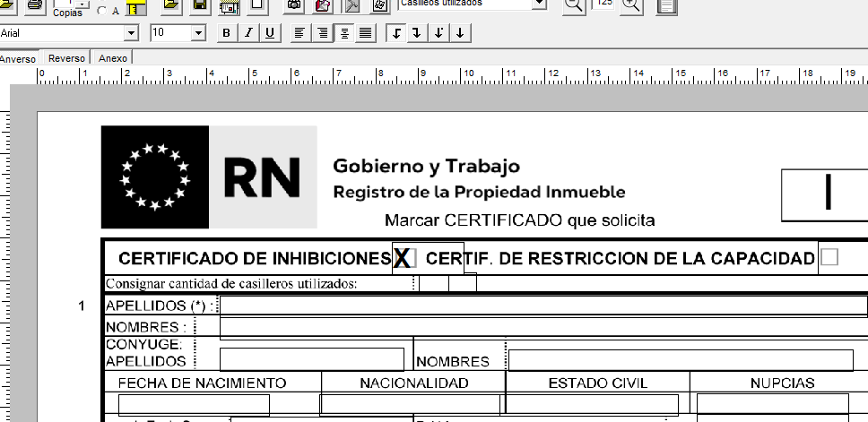Screen dimensions: 868x422
Task: Check Certif. de Restriccion de la Capacidad
Action: pos(829,258)
